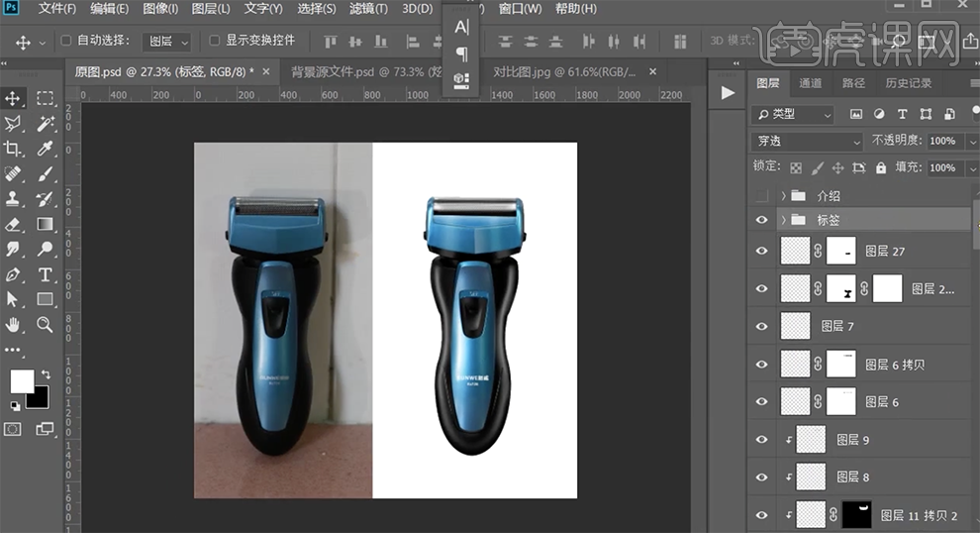Viewport: 980px width, 533px height.
Task: Open the 穿透 blend mode dropdown
Action: (808, 141)
